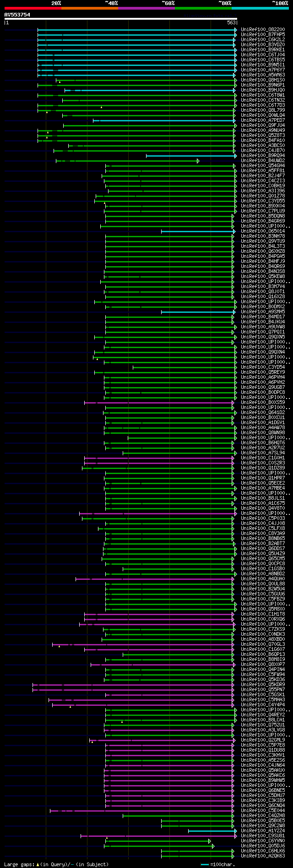293x868 pixels.
Task: Select hit label UniRef100_Q9UGB7
Action: pos(263,388)
